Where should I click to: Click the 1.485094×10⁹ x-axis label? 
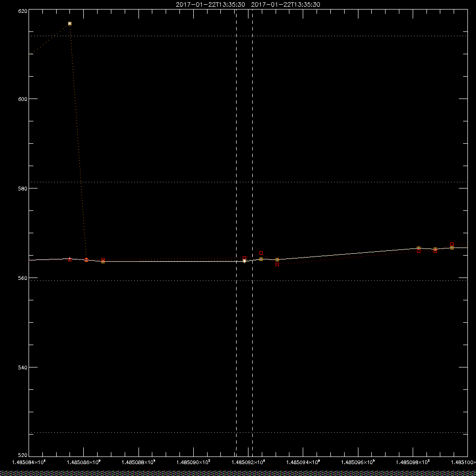coord(303,462)
